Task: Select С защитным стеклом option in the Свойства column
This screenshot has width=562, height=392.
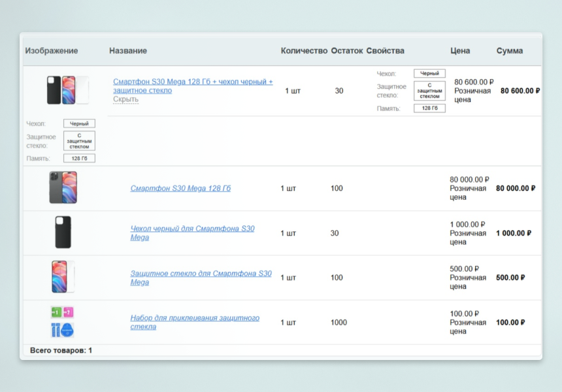Action: pos(429,91)
